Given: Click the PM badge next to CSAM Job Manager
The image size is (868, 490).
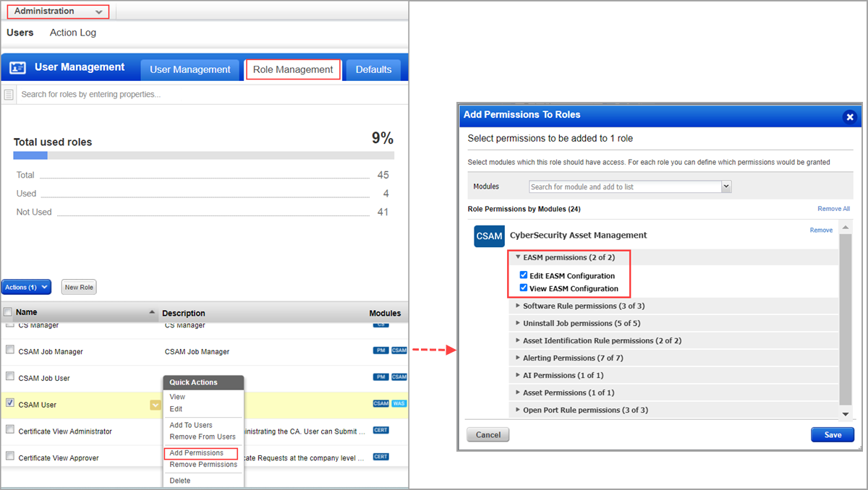Looking at the screenshot, I should [379, 351].
